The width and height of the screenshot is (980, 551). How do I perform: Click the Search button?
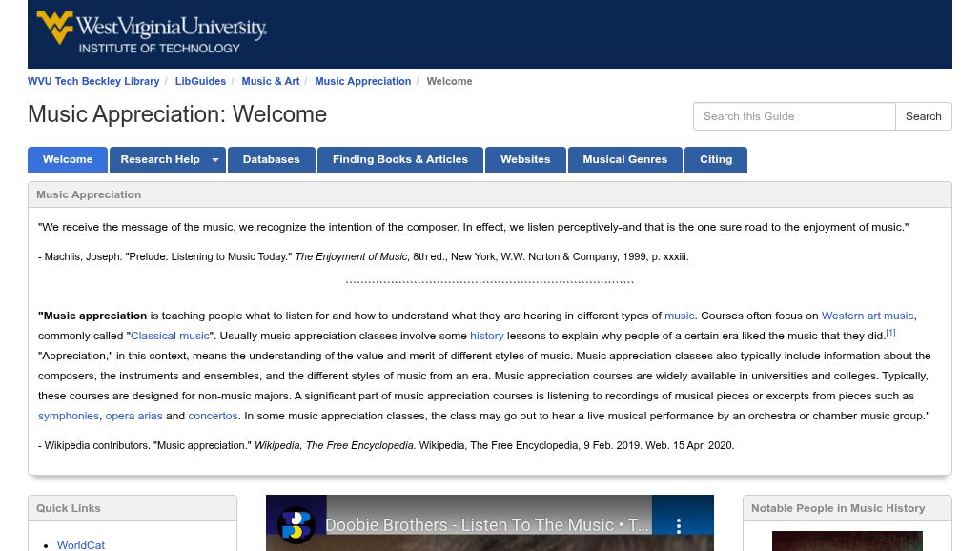click(x=923, y=116)
